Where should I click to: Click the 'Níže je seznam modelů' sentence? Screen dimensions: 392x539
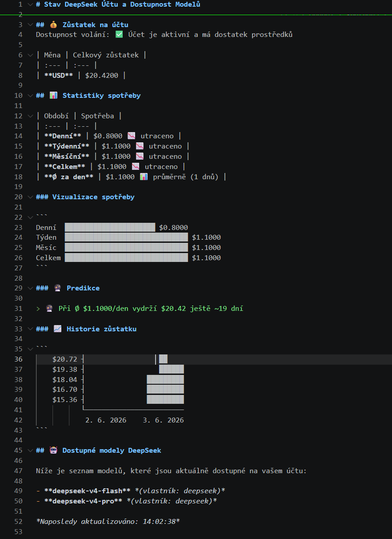tap(172, 471)
